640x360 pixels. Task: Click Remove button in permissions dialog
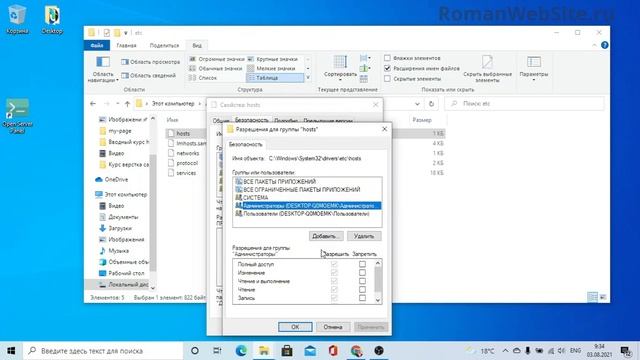pyautogui.click(x=364, y=236)
